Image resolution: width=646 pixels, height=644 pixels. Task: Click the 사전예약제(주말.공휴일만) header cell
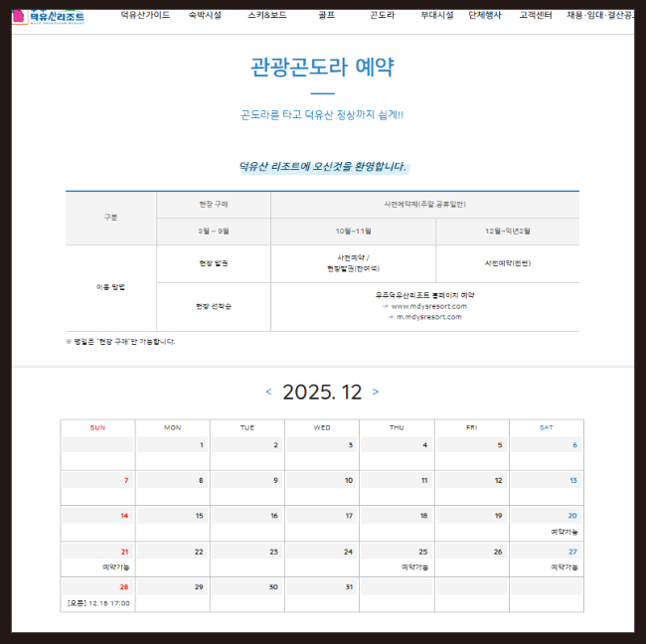(424, 205)
